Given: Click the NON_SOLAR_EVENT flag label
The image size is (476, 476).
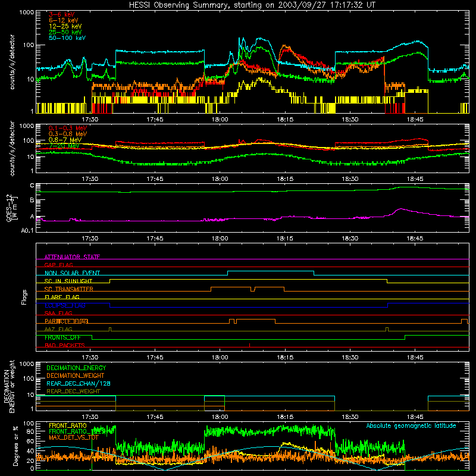Looking at the screenshot, I should coord(72,273).
